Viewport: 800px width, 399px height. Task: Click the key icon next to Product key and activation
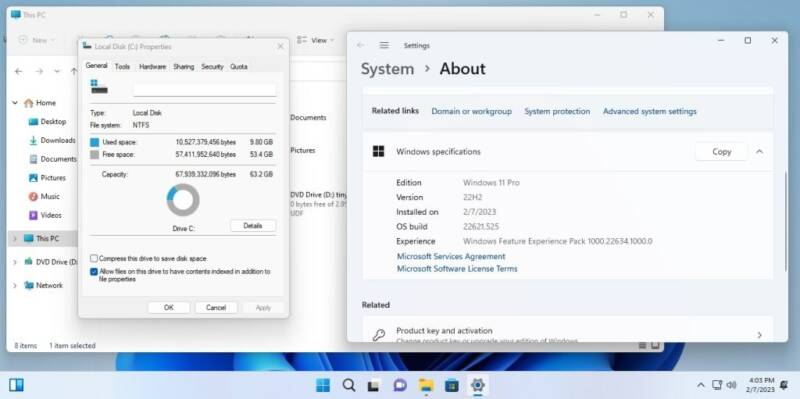[x=379, y=335]
